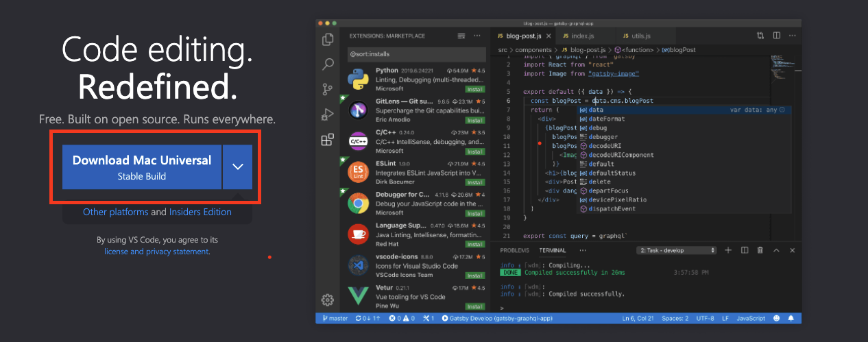
Task: Kill terminal with the trash icon
Action: (x=760, y=250)
